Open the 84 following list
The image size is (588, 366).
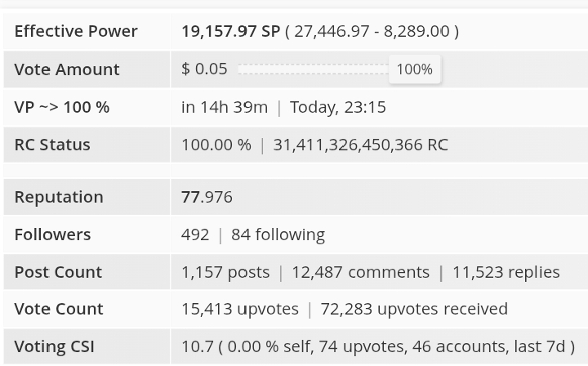pyautogui.click(x=278, y=234)
